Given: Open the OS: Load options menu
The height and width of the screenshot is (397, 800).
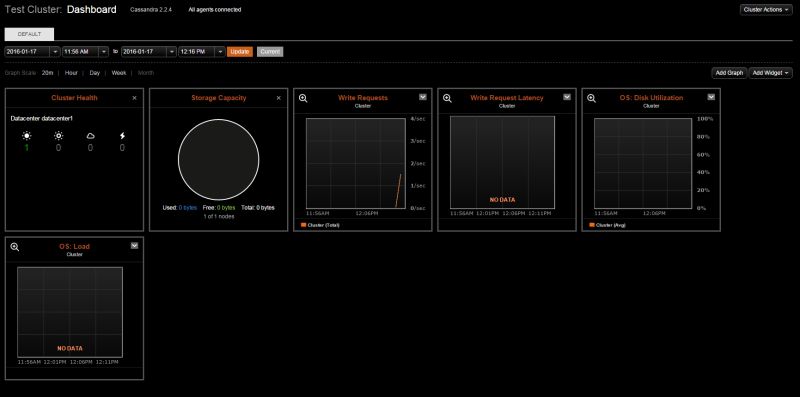Looking at the screenshot, I should [135, 245].
